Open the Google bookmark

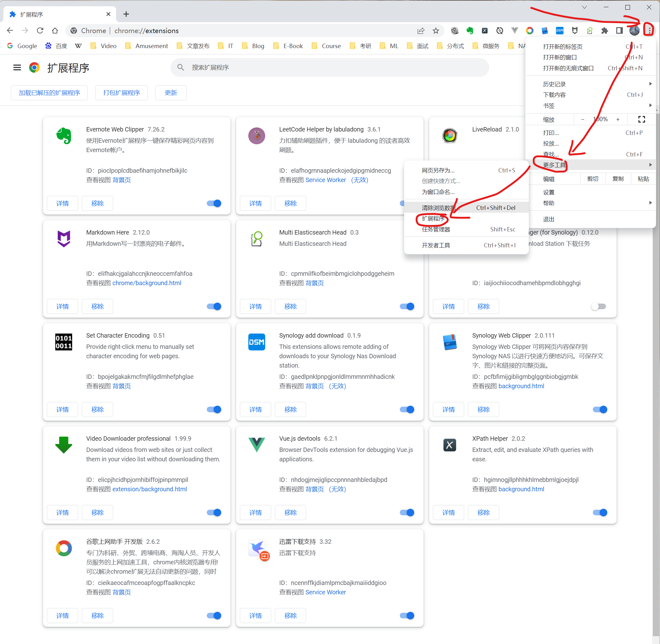(x=22, y=46)
